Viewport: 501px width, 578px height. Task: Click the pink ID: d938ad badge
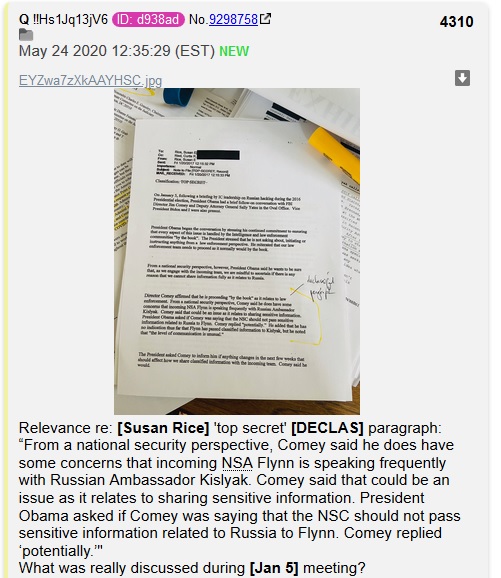148,19
